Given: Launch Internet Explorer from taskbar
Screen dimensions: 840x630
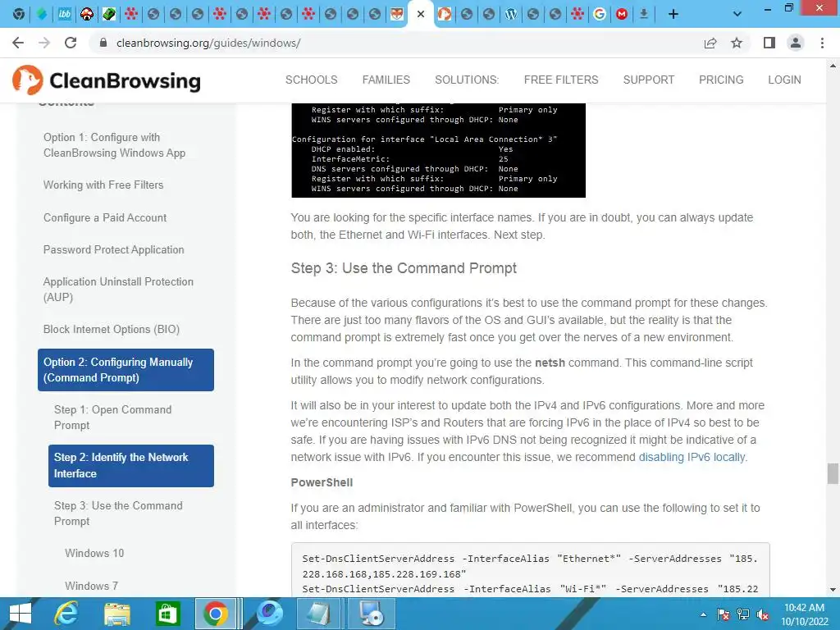Looking at the screenshot, I should (66, 614).
